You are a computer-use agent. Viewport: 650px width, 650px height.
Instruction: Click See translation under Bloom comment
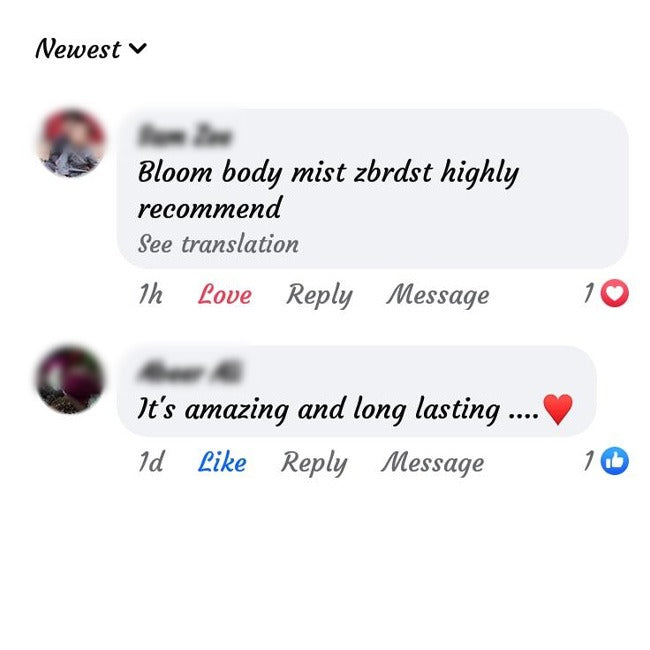tap(218, 244)
